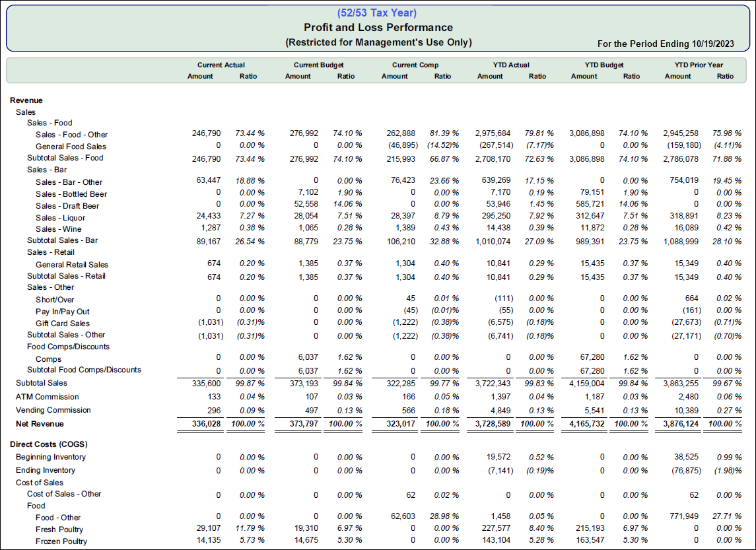Select the ATM Commission line item

click(47, 397)
